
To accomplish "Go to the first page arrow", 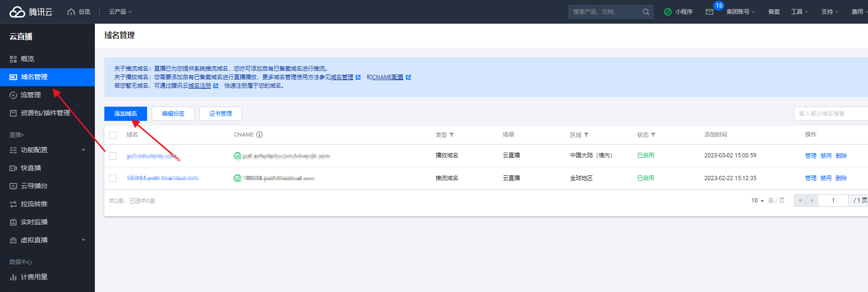I will coord(800,201).
